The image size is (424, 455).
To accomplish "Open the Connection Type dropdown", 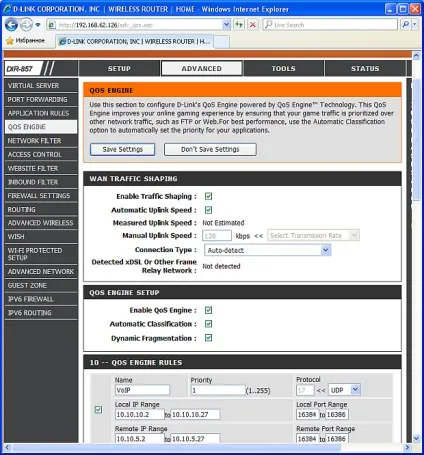I will (267, 250).
